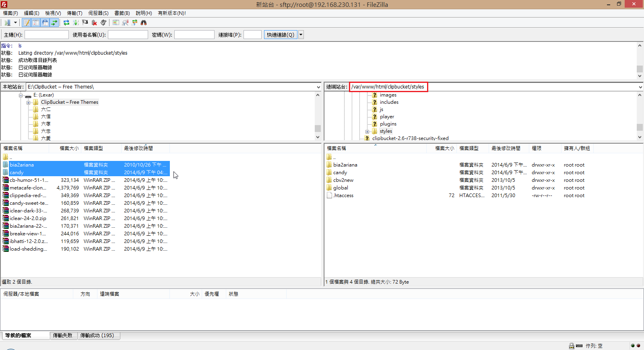The width and height of the screenshot is (644, 350).
Task: Toggle directory comparison magnifier icon
Action: pyautogui.click(x=125, y=23)
